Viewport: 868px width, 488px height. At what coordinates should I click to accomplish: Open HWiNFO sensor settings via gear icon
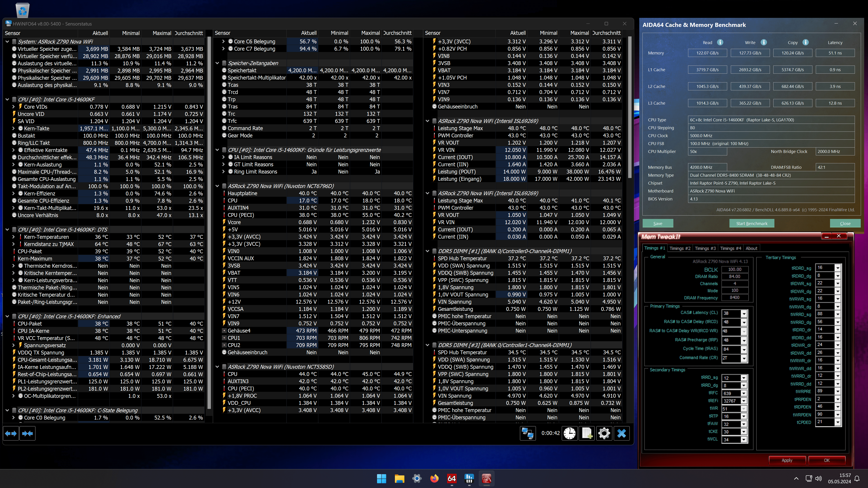604,433
